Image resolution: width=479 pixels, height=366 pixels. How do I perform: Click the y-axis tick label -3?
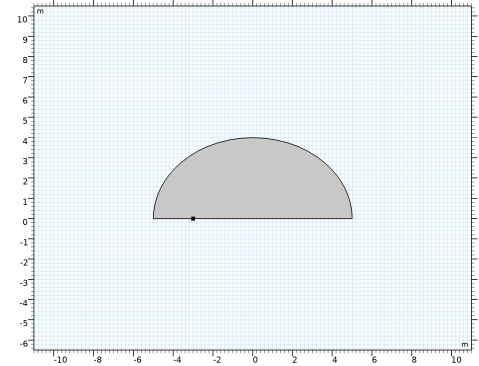pos(24,282)
